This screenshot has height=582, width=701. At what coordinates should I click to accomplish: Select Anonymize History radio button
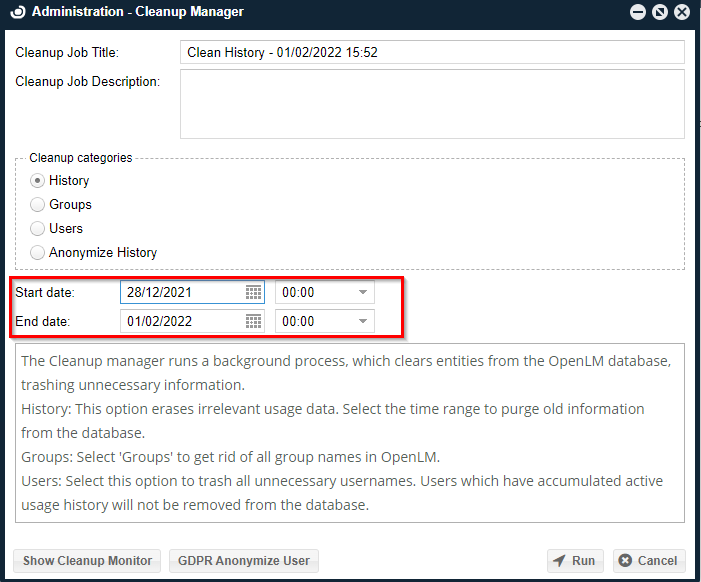[38, 253]
